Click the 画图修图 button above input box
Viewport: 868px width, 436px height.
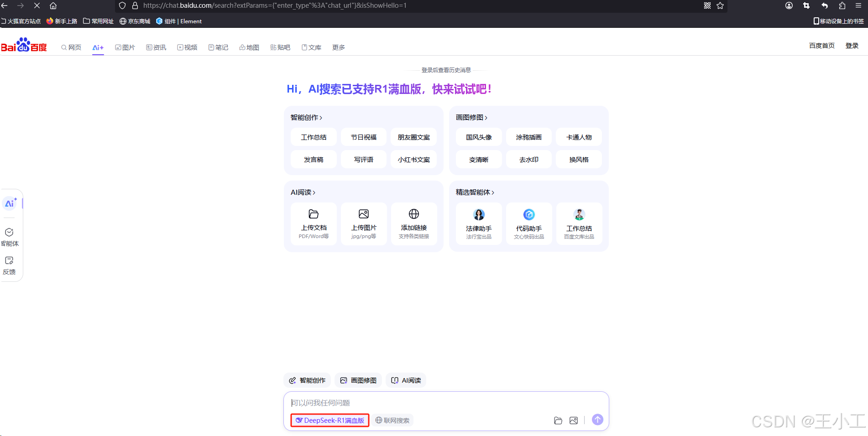(x=358, y=380)
